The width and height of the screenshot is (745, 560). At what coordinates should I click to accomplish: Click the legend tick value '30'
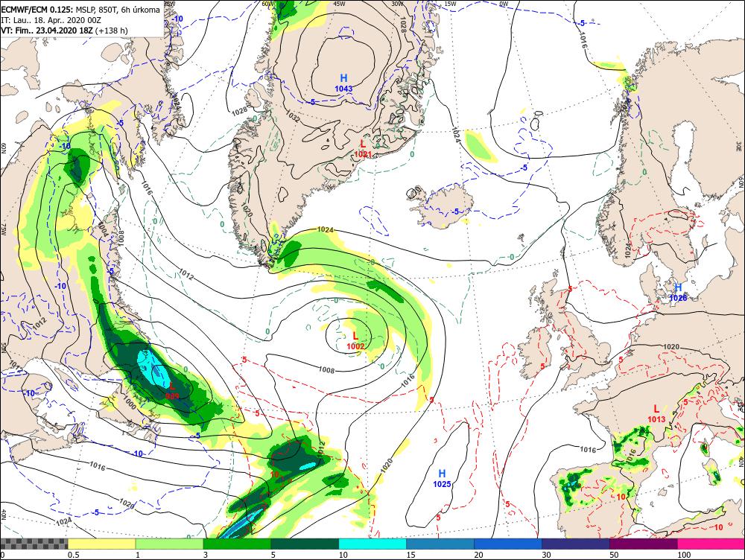pyautogui.click(x=546, y=555)
